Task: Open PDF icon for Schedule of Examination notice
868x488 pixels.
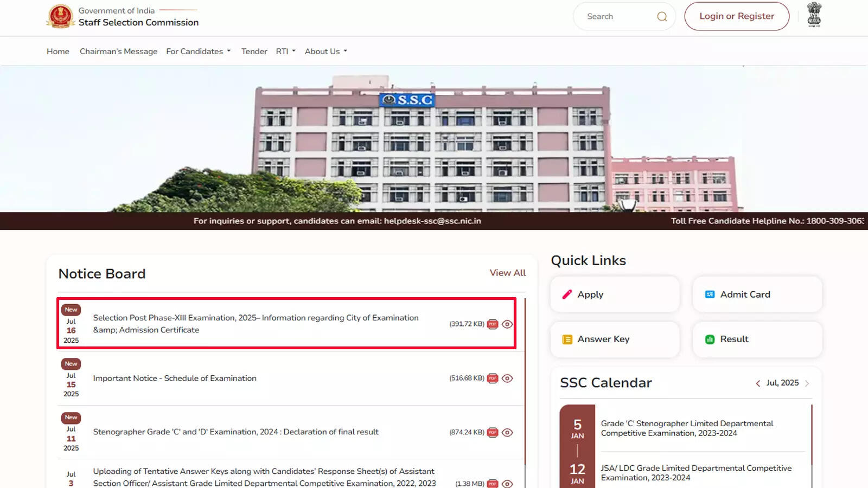Action: pos(493,378)
